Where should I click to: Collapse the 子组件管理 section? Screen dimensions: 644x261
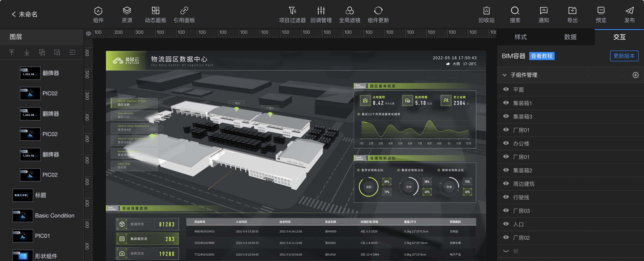[505, 75]
